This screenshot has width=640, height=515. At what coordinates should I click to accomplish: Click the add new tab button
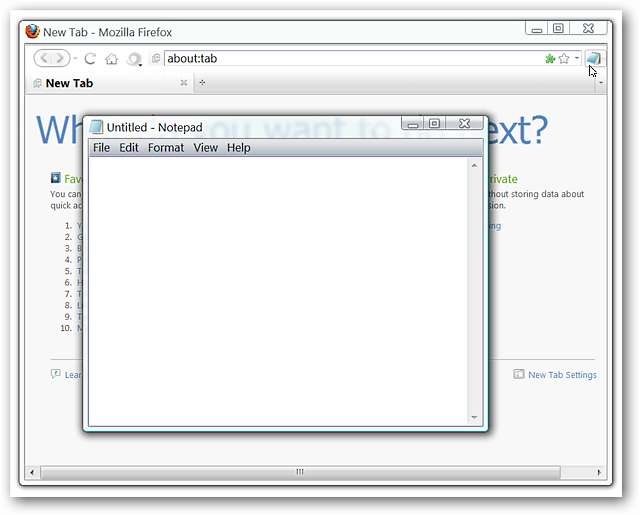point(202,83)
